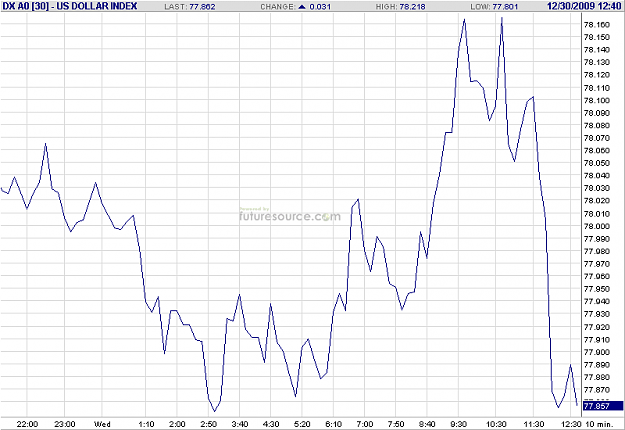Click the 10:30 time axis label
625x430 pixels.
496,424
